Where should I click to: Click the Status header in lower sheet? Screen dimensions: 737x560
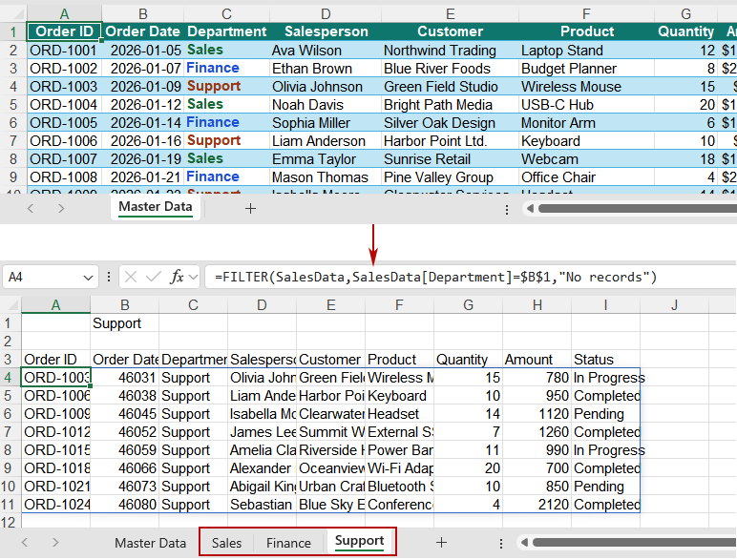[605, 360]
